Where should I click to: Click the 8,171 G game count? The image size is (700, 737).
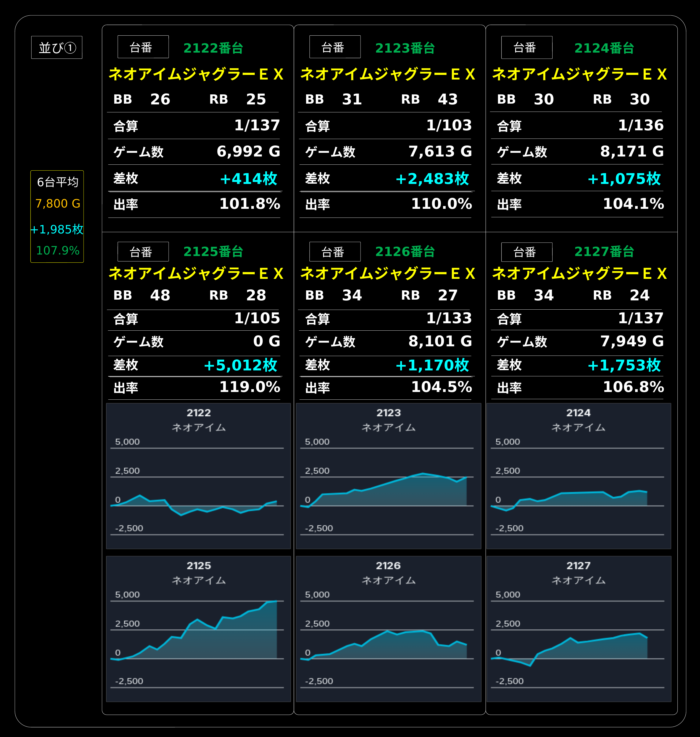[x=632, y=152]
